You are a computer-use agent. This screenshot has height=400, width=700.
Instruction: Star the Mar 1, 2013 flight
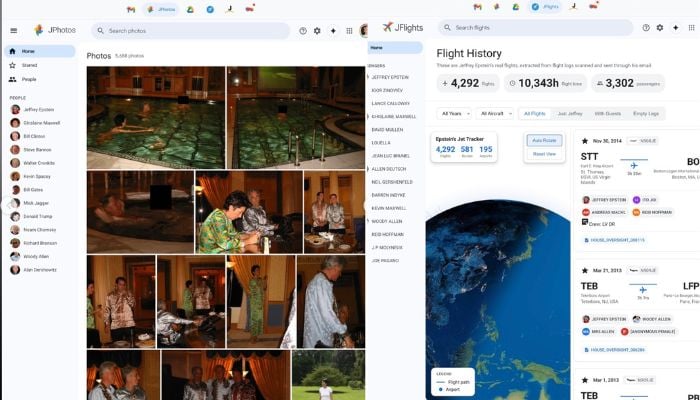pos(584,380)
